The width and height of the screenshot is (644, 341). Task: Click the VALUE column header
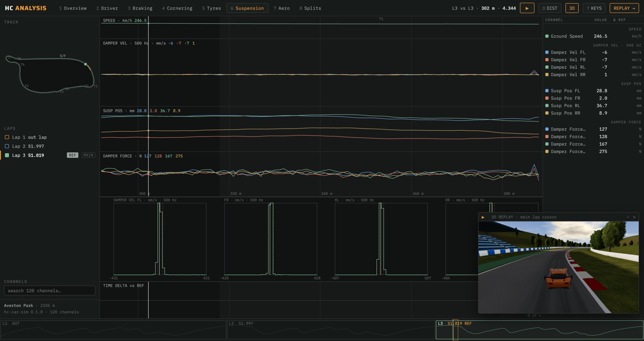tap(601, 20)
